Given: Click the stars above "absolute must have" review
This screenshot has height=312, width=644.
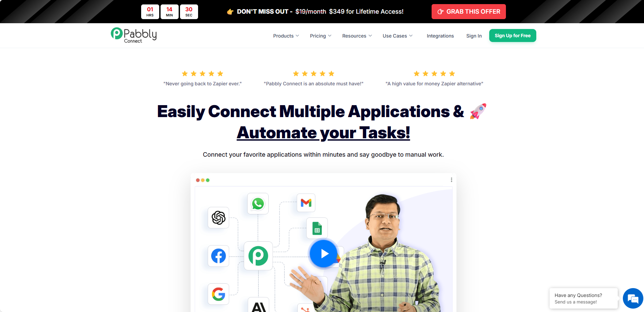Looking at the screenshot, I should click(x=314, y=74).
